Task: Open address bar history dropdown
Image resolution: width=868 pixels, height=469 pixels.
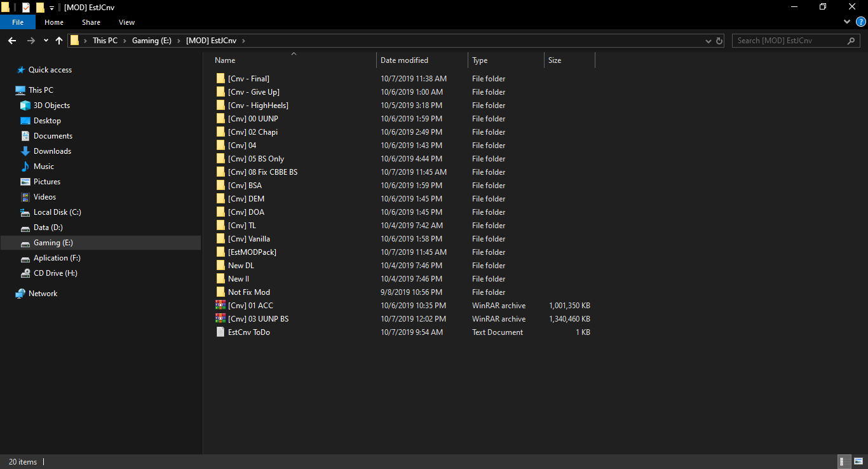Action: point(709,41)
